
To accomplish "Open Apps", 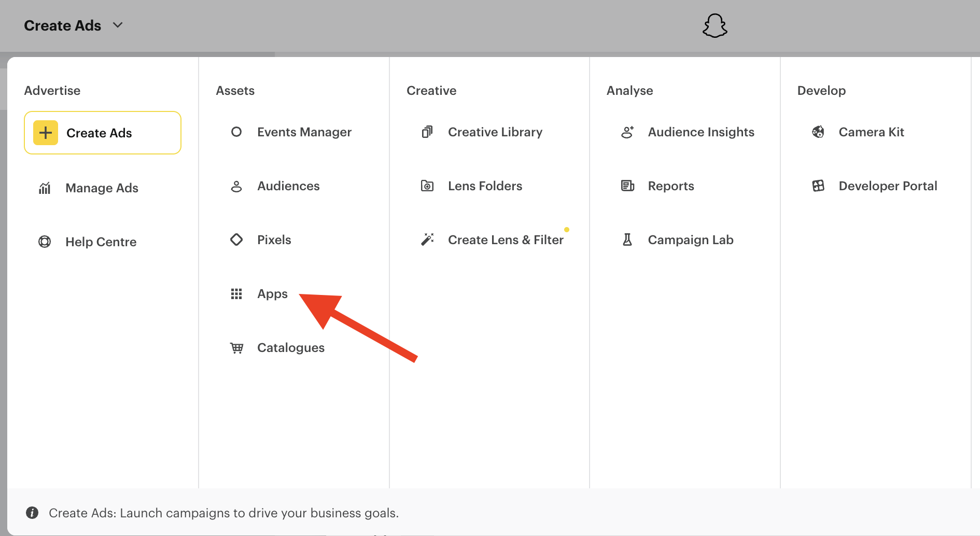I will (272, 294).
